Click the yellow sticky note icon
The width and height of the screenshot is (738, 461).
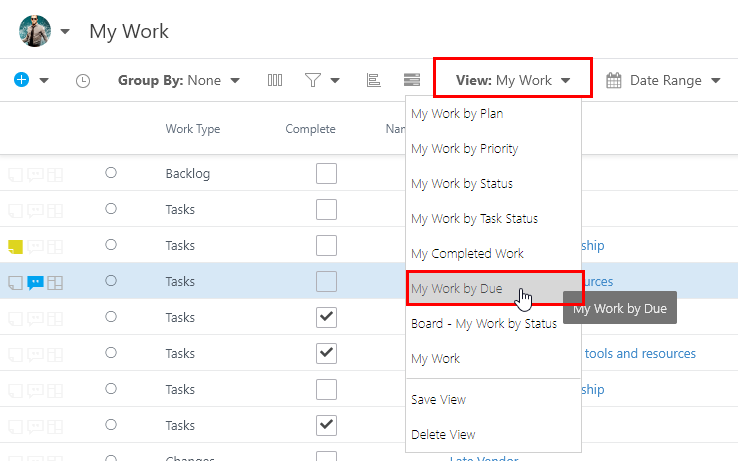[x=16, y=247]
